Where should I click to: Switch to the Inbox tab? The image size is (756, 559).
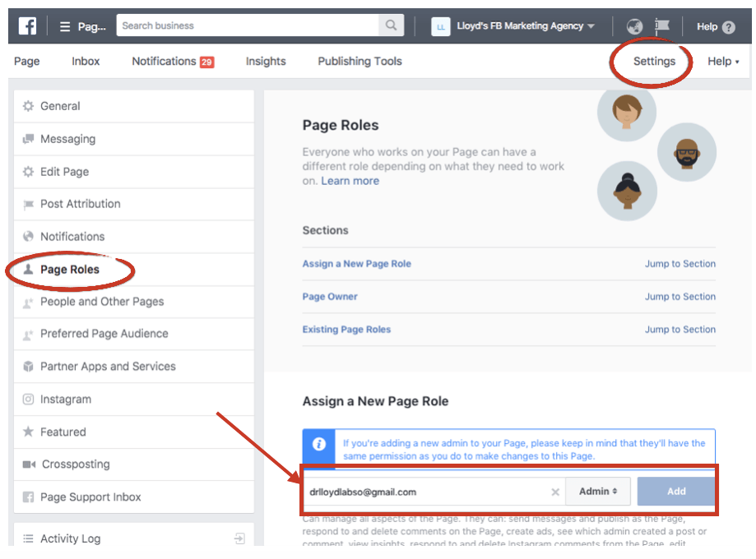(x=86, y=61)
